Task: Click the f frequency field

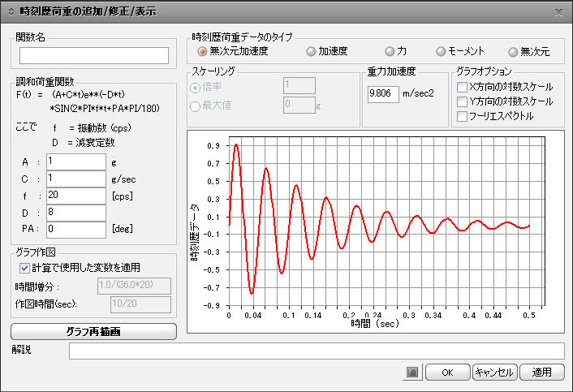Action: click(76, 196)
